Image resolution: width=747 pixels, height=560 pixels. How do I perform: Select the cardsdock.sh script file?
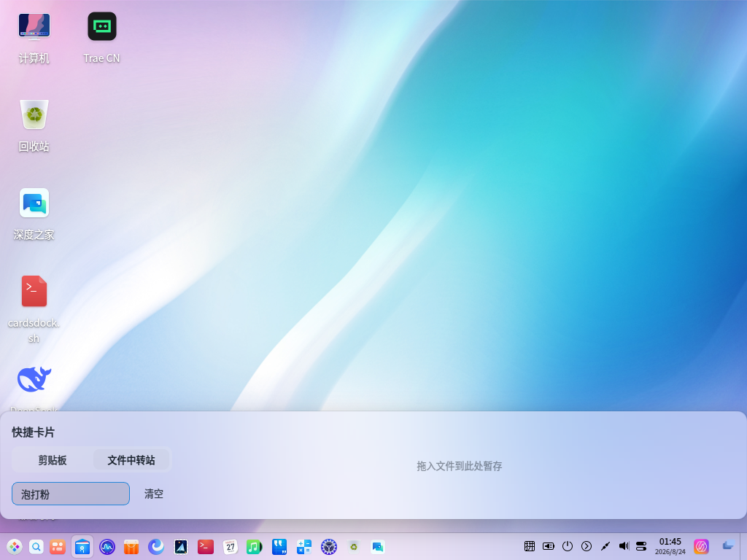(34, 309)
